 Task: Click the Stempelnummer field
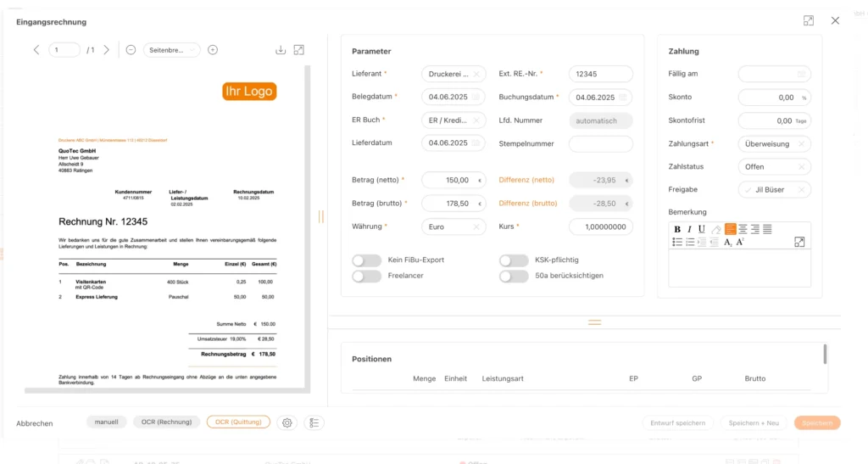[x=601, y=144]
